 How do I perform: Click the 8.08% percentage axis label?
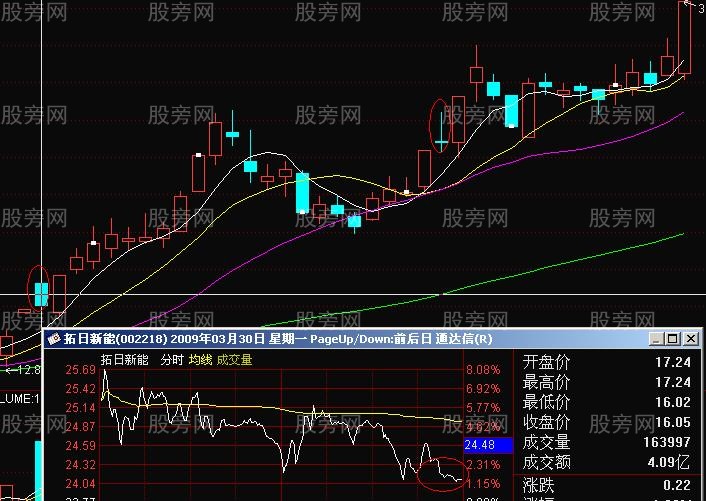coord(483,370)
